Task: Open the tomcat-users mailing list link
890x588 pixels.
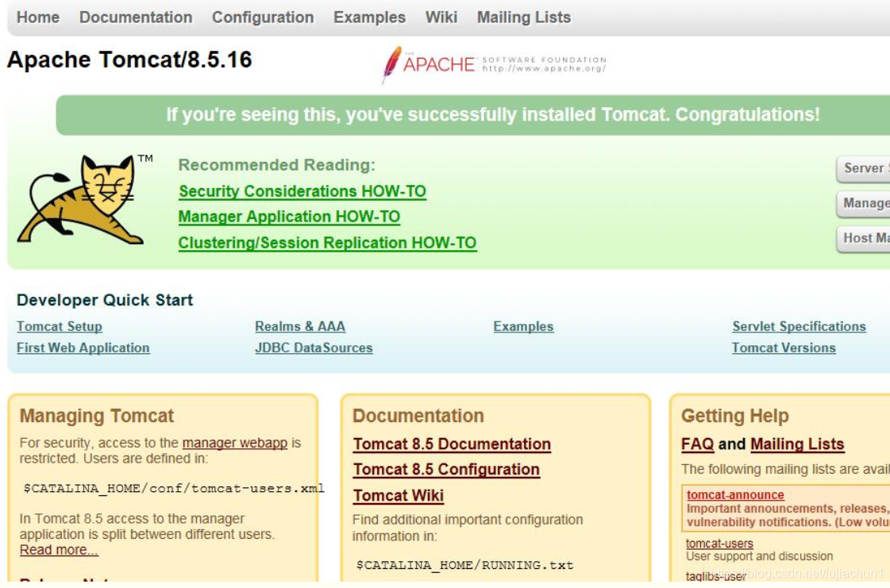Action: pyautogui.click(x=719, y=543)
